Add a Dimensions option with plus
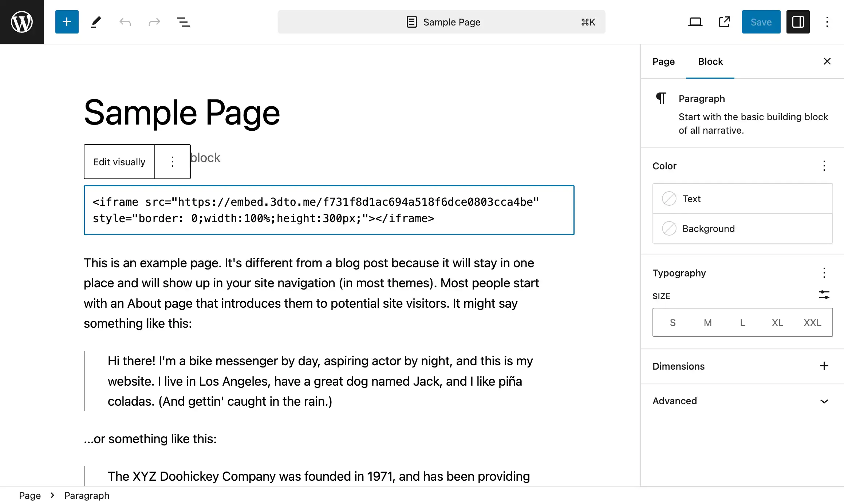The width and height of the screenshot is (844, 504). [x=824, y=366]
